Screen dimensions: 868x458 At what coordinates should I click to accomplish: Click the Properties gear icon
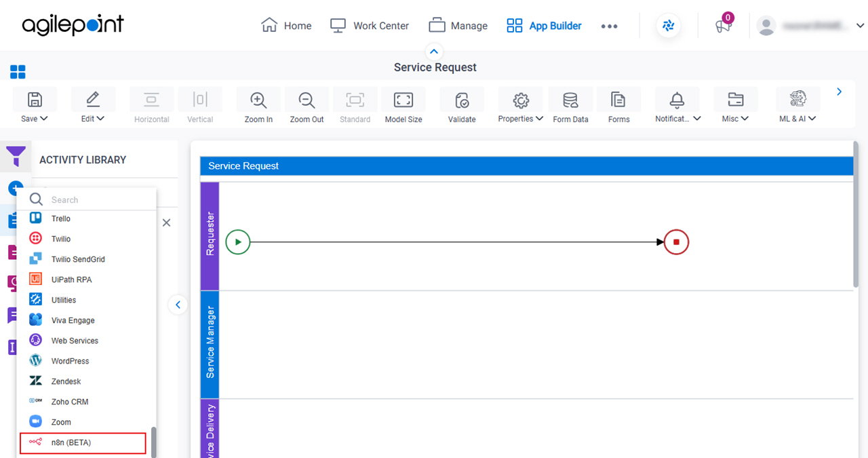click(521, 100)
